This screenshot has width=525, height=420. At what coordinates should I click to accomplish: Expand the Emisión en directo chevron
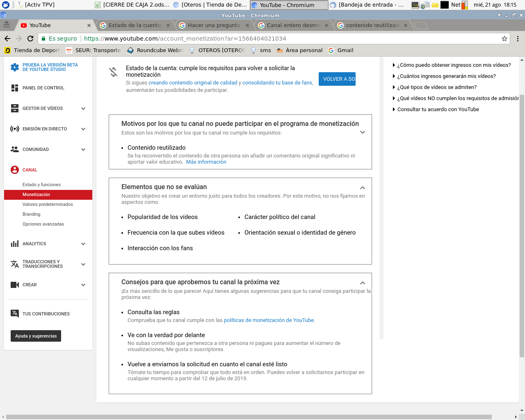pyautogui.click(x=83, y=129)
